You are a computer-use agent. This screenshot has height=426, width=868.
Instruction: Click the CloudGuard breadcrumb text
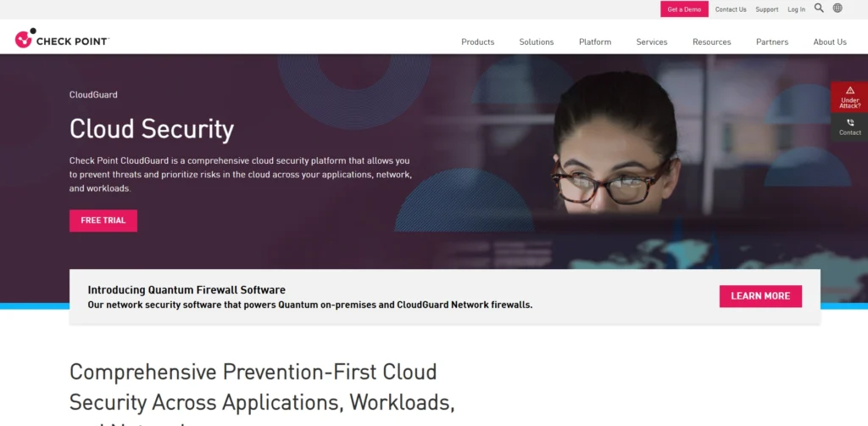tap(93, 95)
